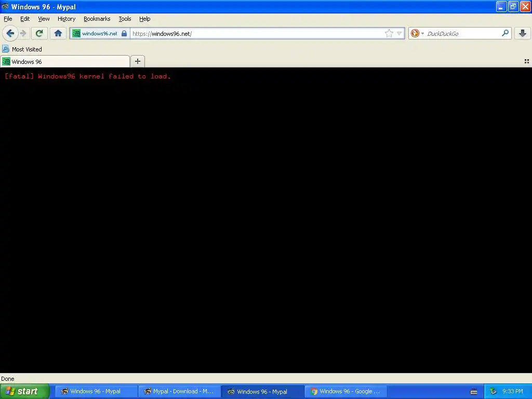The width and height of the screenshot is (532, 399).
Task: Switch to Windows 96 - Google Chrome taskbar window
Action: (x=345, y=391)
